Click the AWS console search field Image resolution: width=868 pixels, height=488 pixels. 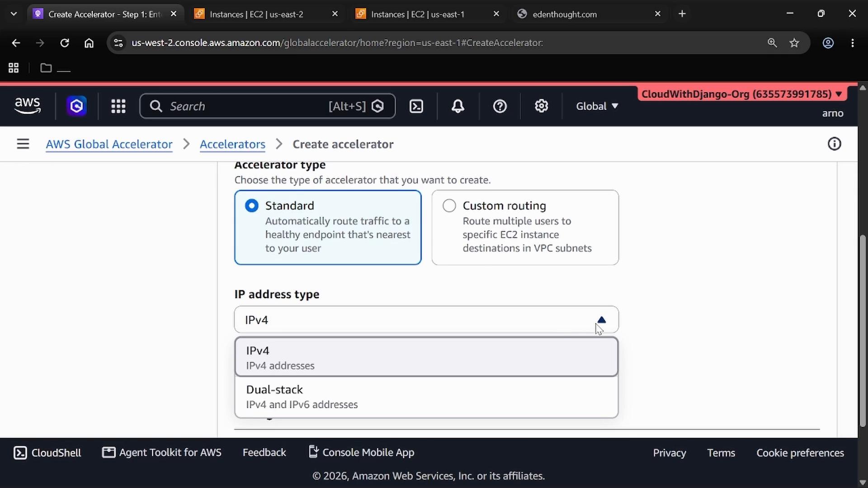coord(268,106)
